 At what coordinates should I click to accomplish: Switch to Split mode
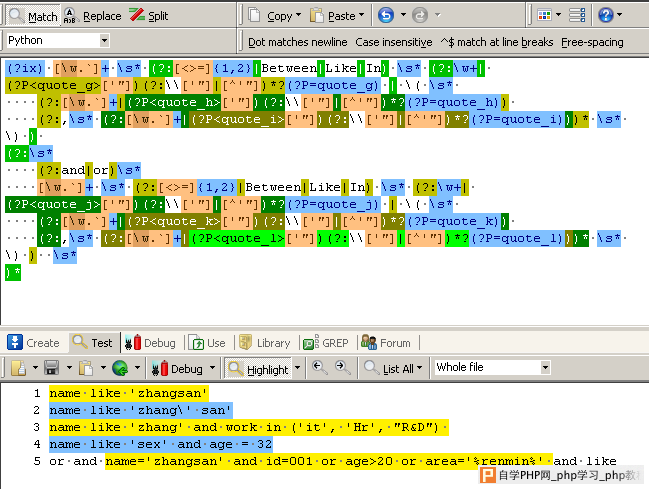(149, 16)
